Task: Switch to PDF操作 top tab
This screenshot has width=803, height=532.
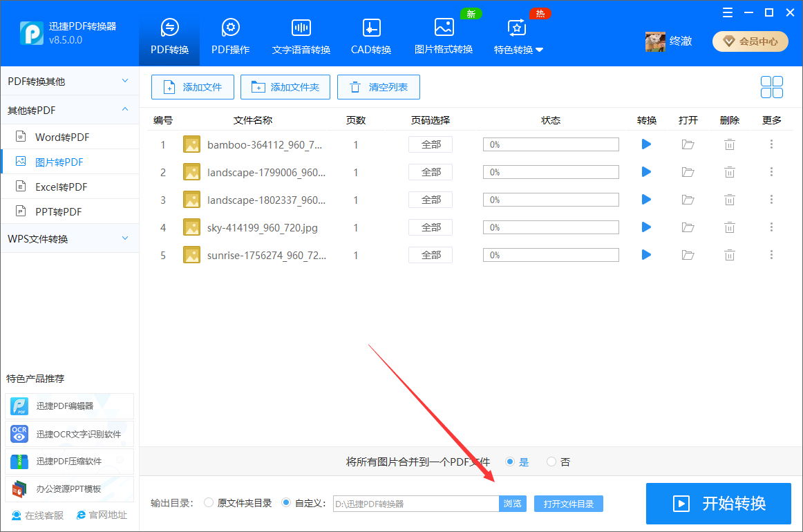Action: point(230,36)
